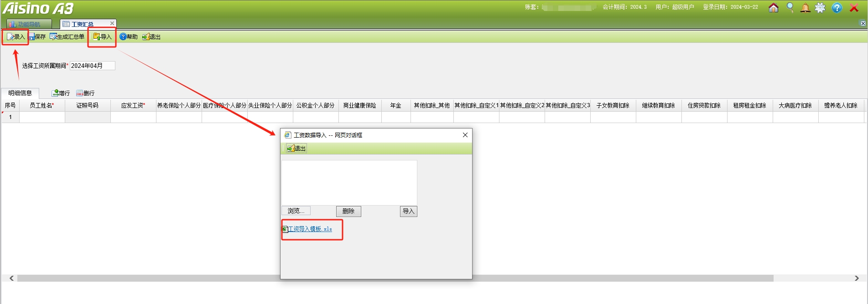This screenshot has width=868, height=304.
Task: Switch to the 功能导航 tab
Action: 29,24
